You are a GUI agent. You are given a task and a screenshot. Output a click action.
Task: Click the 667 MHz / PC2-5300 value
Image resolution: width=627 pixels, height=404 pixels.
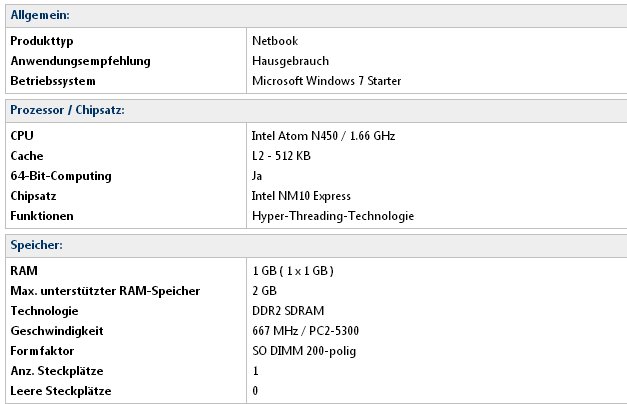[306, 331]
